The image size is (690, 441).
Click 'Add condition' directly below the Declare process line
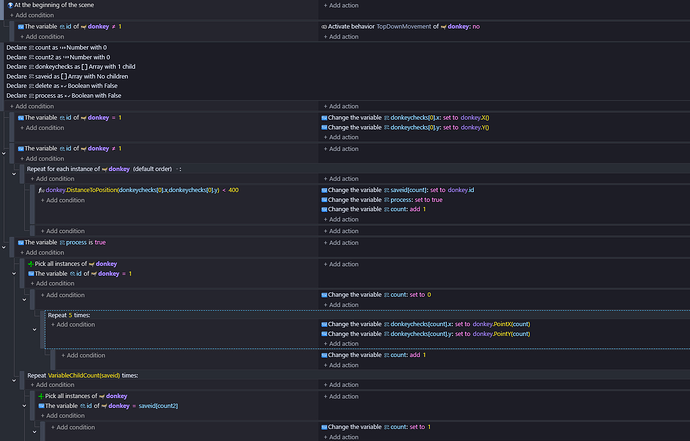point(32,107)
